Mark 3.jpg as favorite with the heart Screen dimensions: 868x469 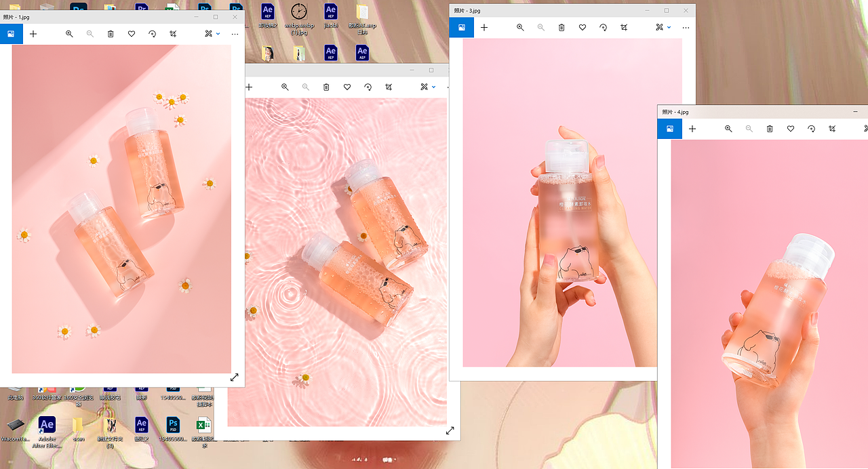pyautogui.click(x=583, y=27)
